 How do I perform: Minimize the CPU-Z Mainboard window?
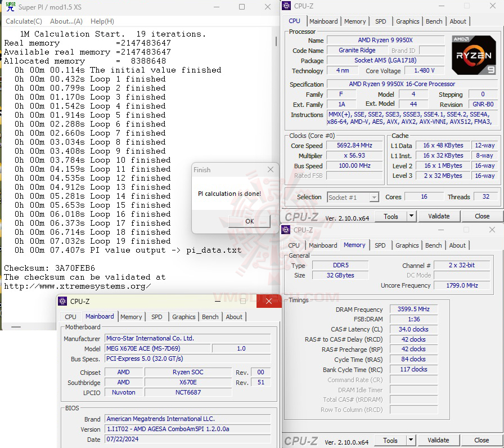218,301
